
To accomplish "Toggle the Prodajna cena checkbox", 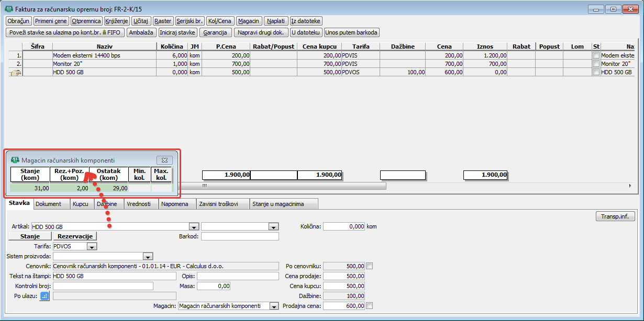I will click(x=370, y=306).
